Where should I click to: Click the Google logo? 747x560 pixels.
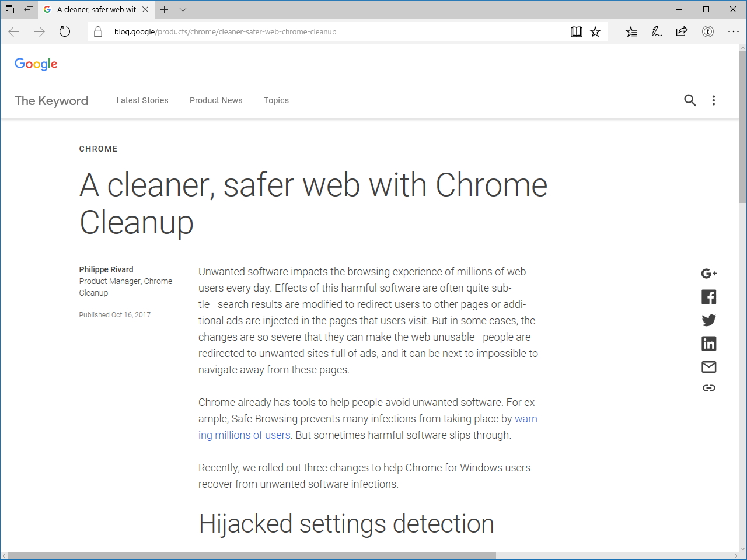tap(36, 64)
